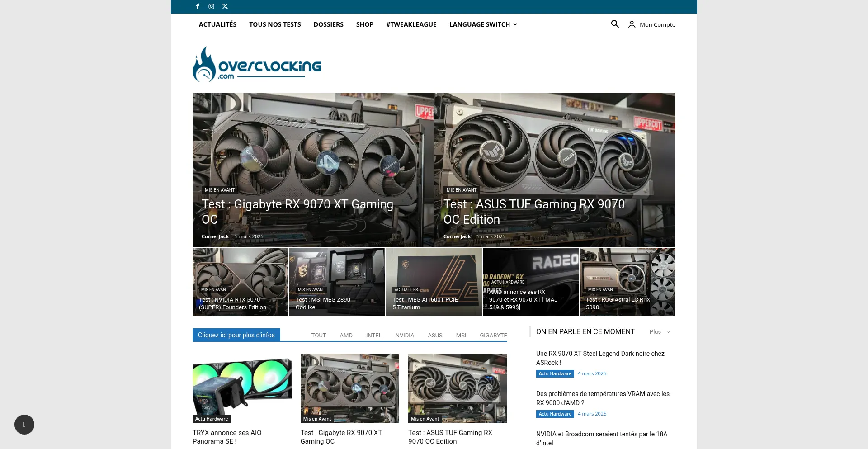Open featured ASUS TUF Gaming RX 9070 headline
Screen dimensions: 868x449
[534, 212]
